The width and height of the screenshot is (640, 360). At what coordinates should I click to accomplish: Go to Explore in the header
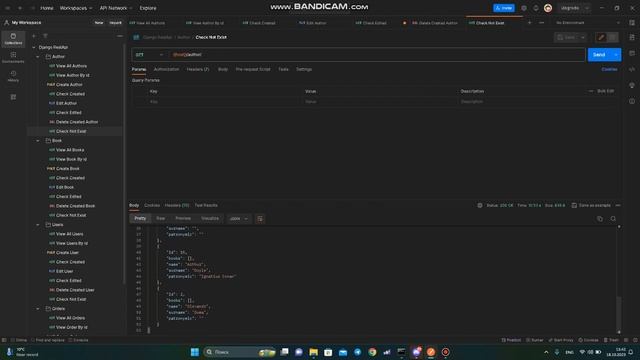148,8
